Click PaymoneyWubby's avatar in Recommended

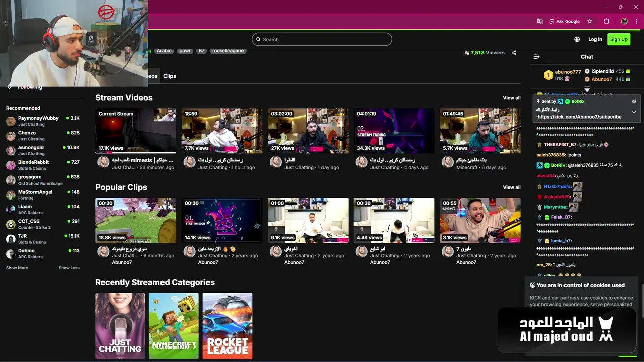[x=11, y=121]
